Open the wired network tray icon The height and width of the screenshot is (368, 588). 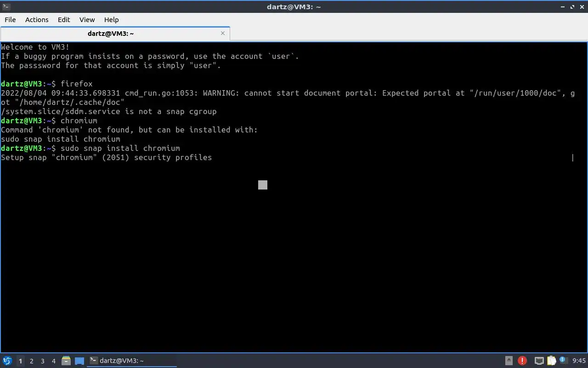tap(539, 361)
